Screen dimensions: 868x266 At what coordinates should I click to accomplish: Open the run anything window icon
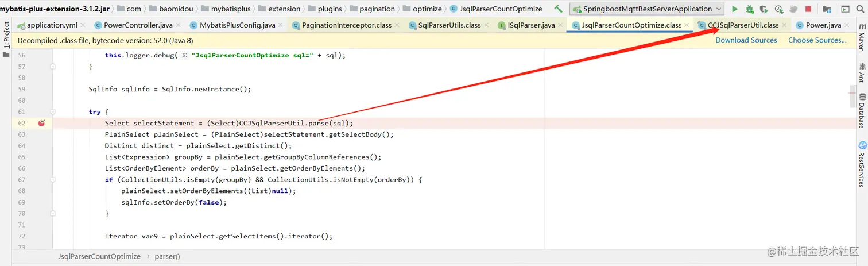coord(845,9)
